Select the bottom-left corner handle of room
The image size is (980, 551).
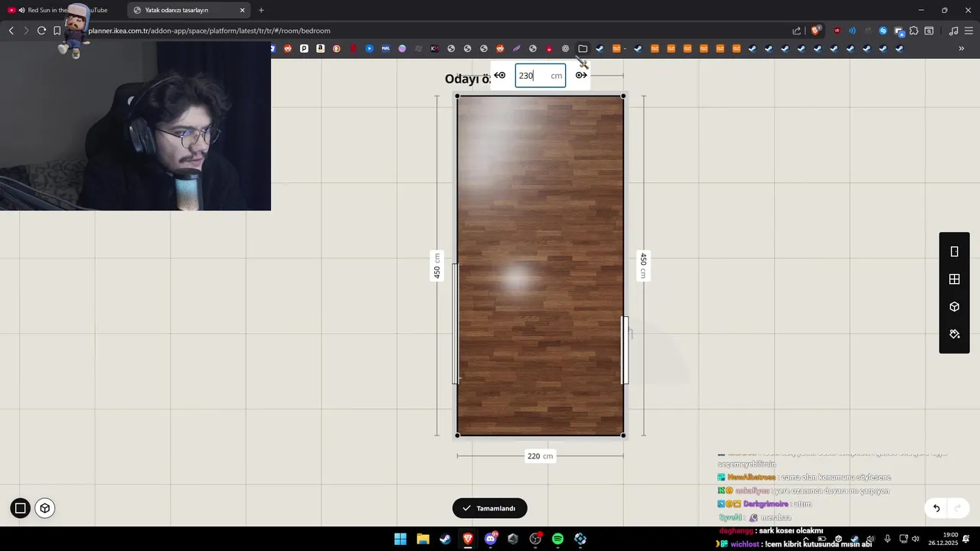pos(457,435)
